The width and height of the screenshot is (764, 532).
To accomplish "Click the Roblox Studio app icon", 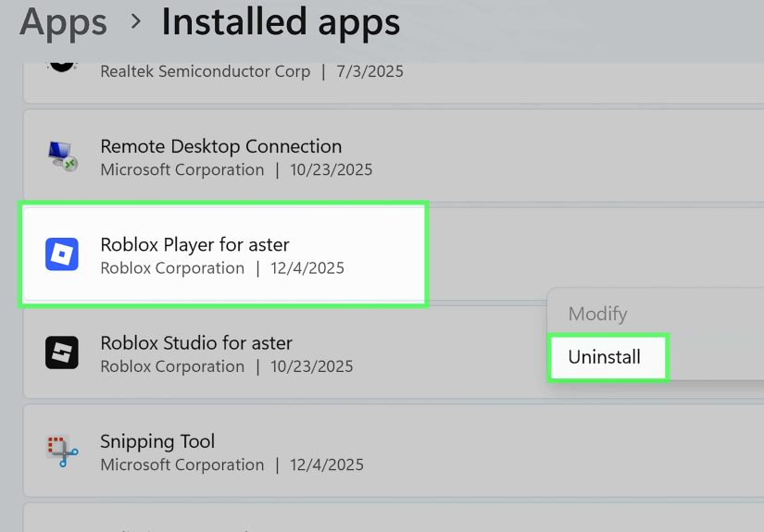I will [x=62, y=352].
